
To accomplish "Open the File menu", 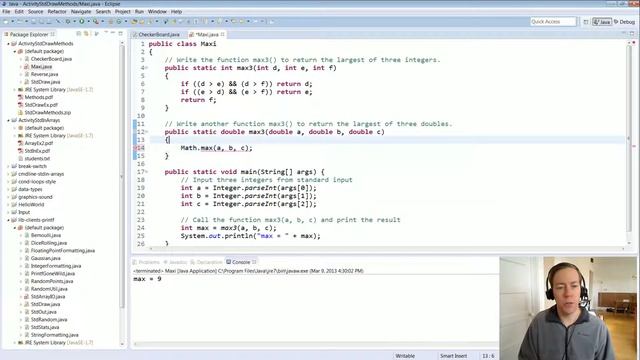I will point(6,12).
